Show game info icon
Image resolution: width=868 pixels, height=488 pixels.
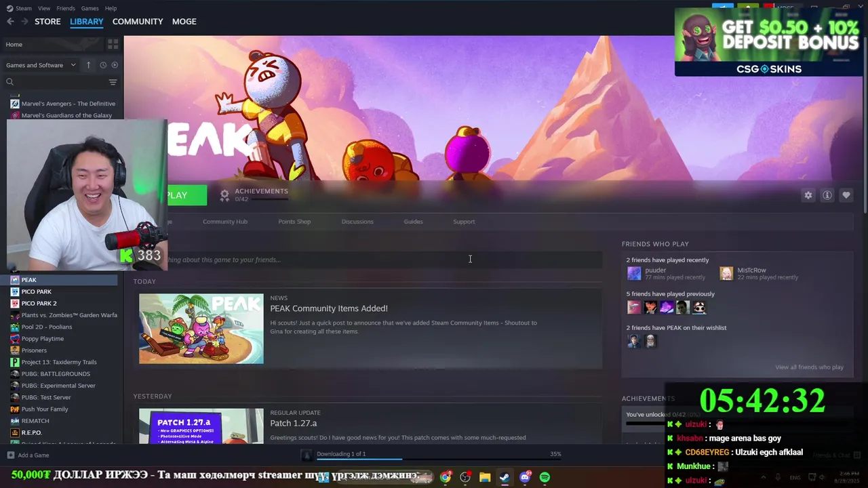point(827,195)
